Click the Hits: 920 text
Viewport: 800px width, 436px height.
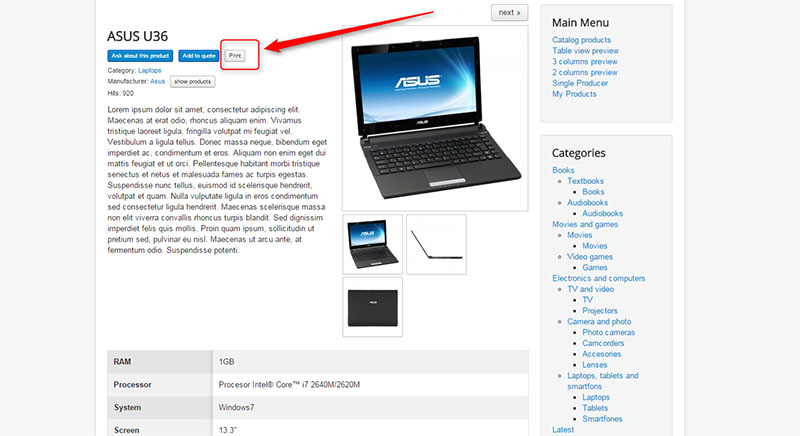[120, 93]
